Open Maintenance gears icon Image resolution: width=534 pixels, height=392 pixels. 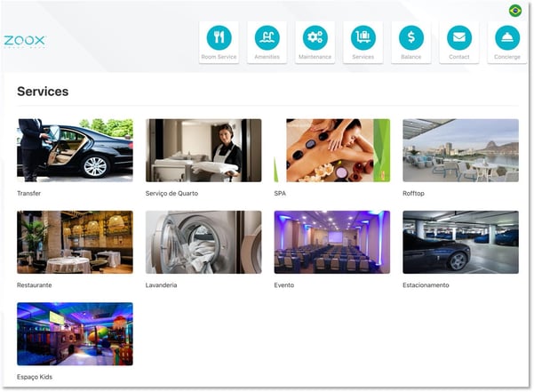(315, 37)
